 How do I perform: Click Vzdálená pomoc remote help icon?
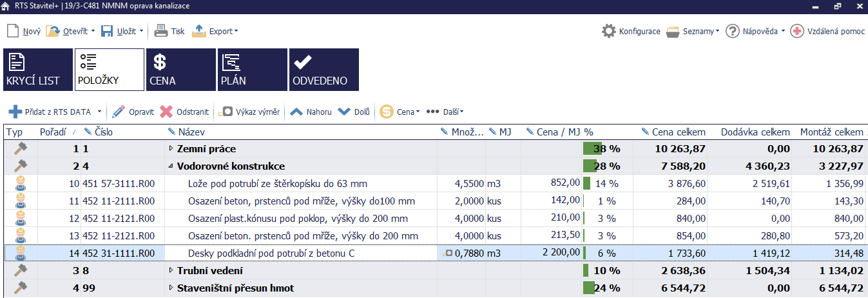797,31
